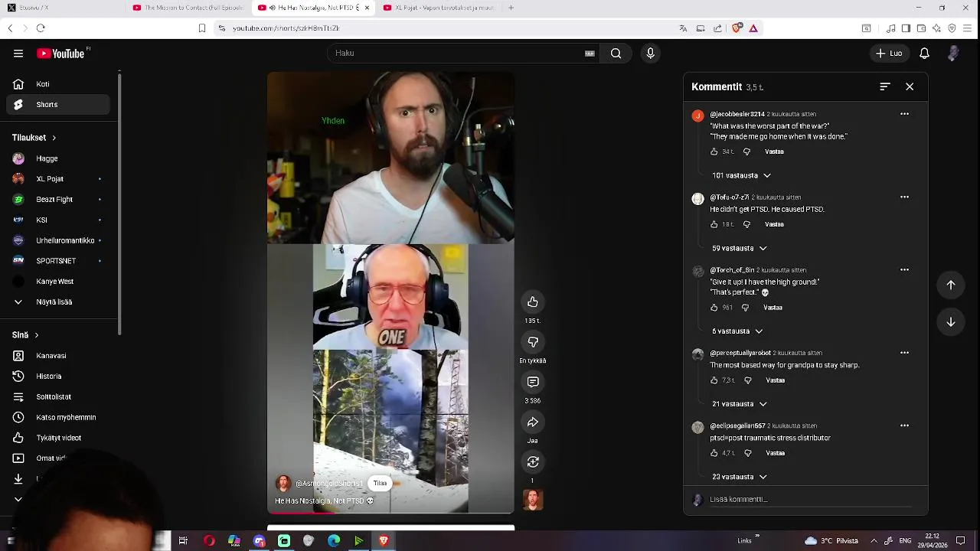Image resolution: width=980 pixels, height=551 pixels.
Task: Open notifications bell
Action: (x=924, y=54)
